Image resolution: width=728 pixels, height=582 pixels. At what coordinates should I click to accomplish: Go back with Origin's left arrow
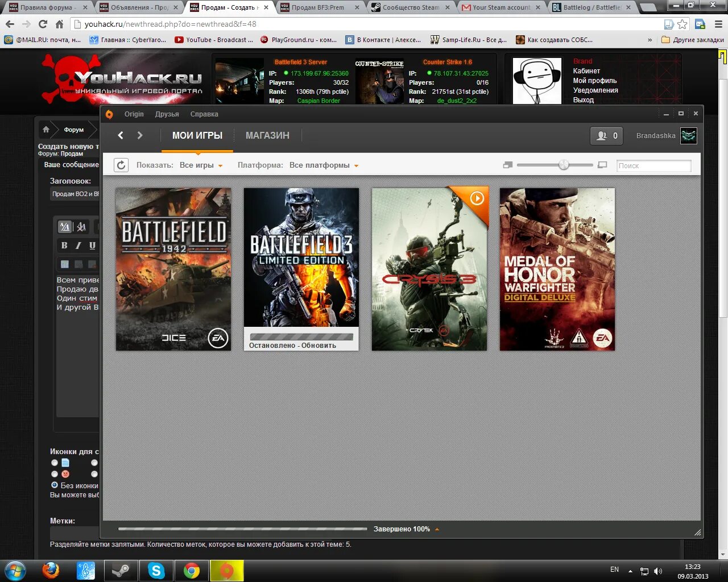point(121,135)
